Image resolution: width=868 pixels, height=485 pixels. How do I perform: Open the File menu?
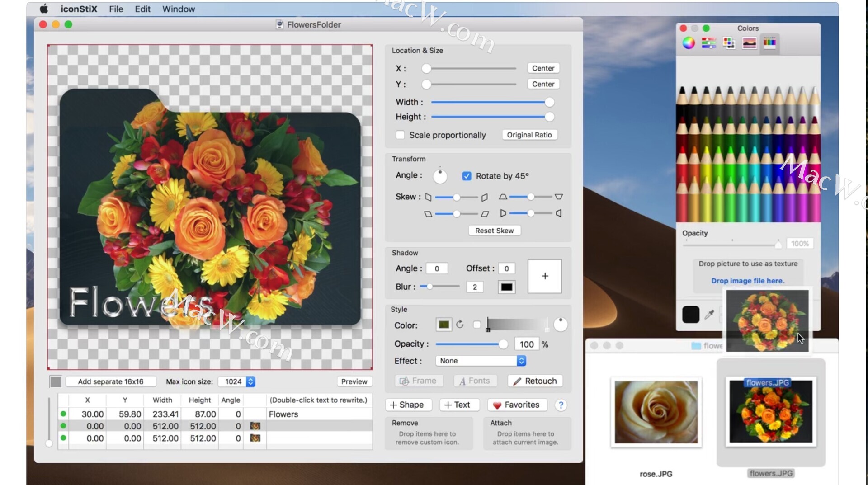(x=116, y=9)
